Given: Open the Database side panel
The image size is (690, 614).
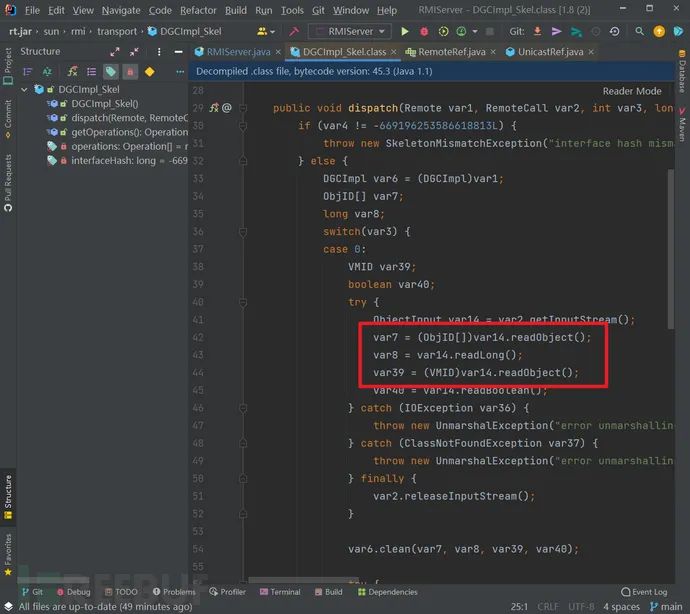Looking at the screenshot, I should pyautogui.click(x=682, y=71).
